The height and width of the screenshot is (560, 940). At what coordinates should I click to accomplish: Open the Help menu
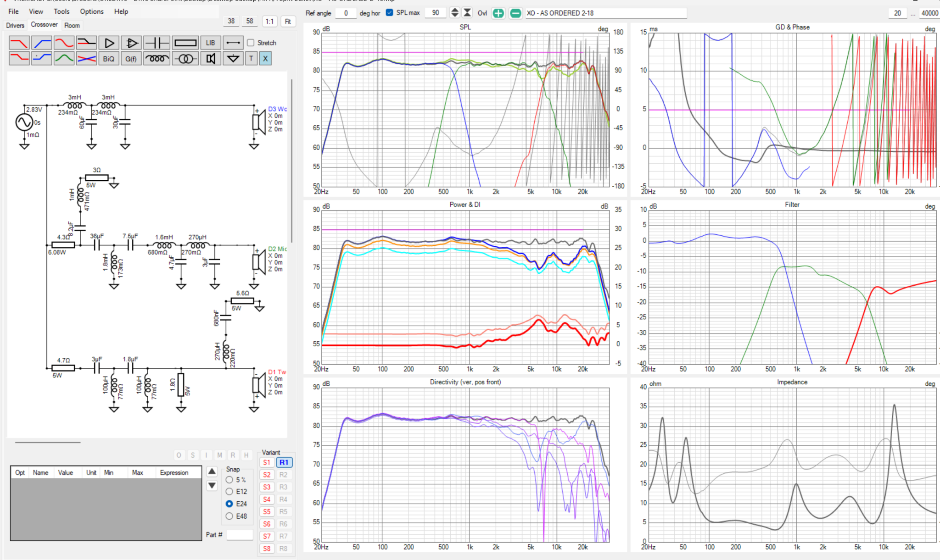pos(121,11)
